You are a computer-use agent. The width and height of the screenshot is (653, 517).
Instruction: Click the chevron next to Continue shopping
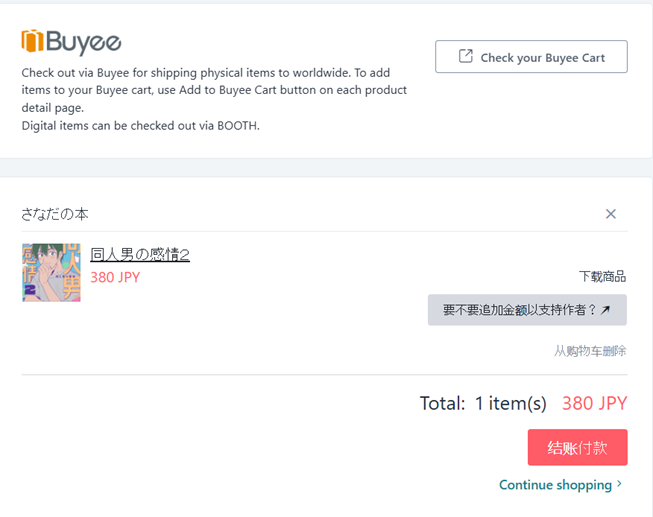coord(620,485)
